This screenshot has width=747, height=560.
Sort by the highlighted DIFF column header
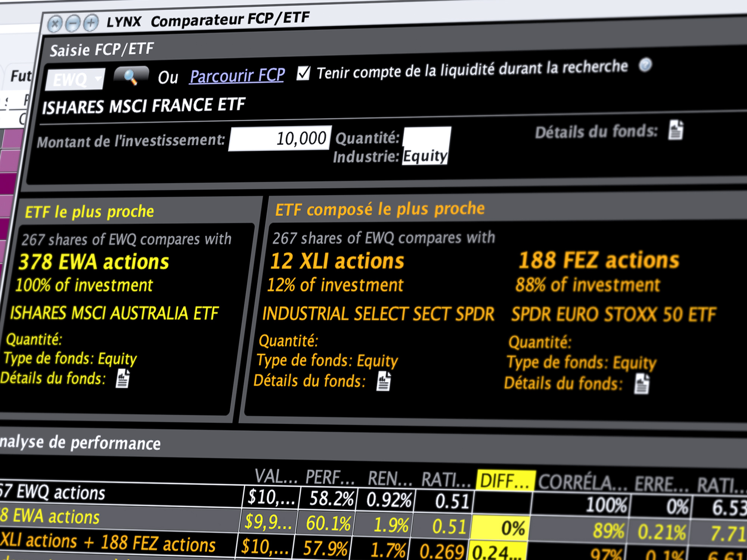pyautogui.click(x=505, y=481)
